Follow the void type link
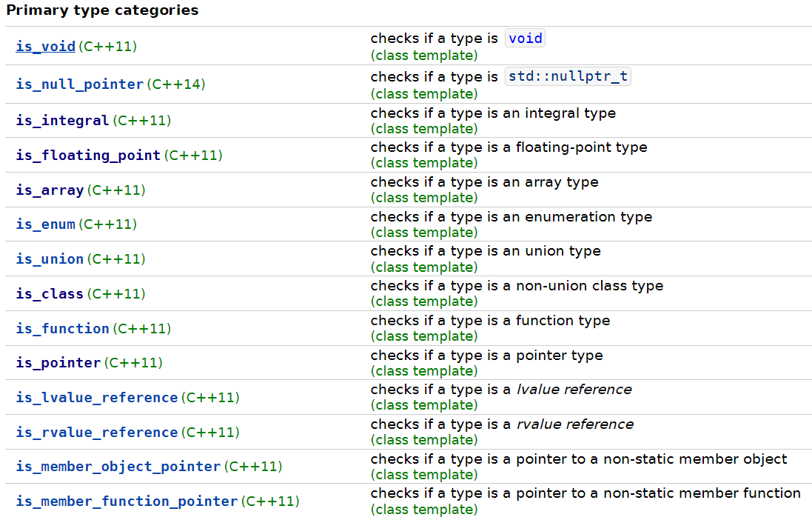This screenshot has width=812, height=520. pyautogui.click(x=525, y=38)
